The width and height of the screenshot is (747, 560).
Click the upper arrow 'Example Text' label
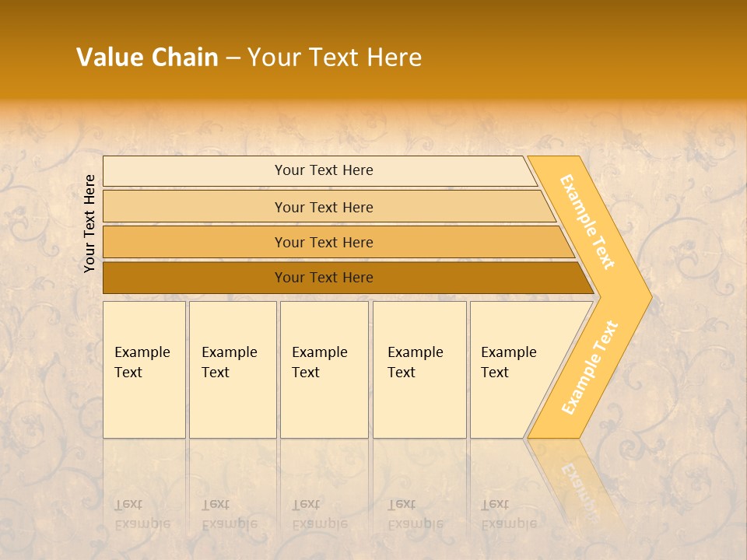point(587,222)
